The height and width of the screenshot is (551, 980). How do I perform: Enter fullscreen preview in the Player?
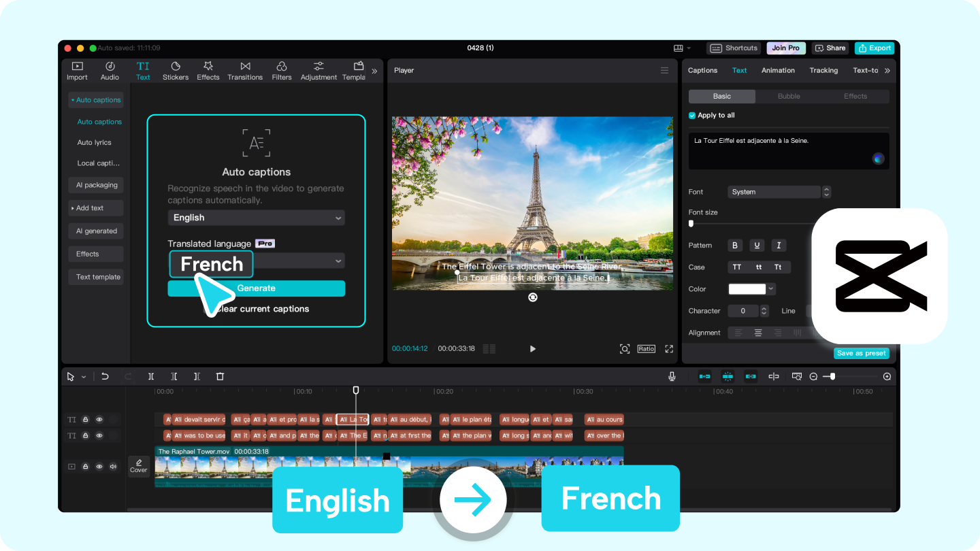tap(669, 349)
